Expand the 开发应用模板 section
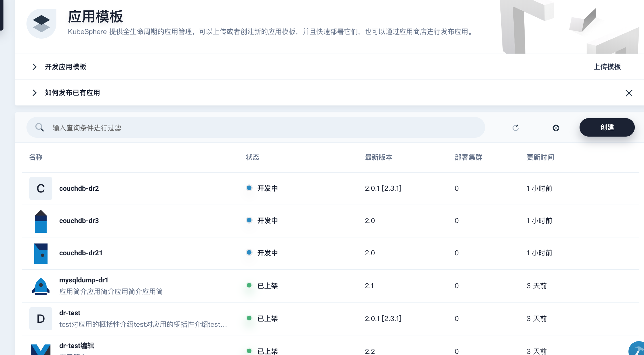Viewport: 644px width, 355px height. [34, 67]
